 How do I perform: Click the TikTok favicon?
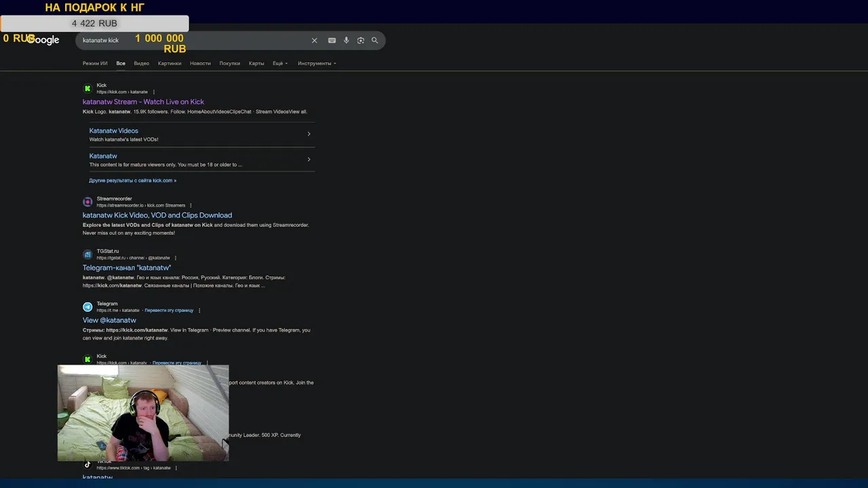87,464
